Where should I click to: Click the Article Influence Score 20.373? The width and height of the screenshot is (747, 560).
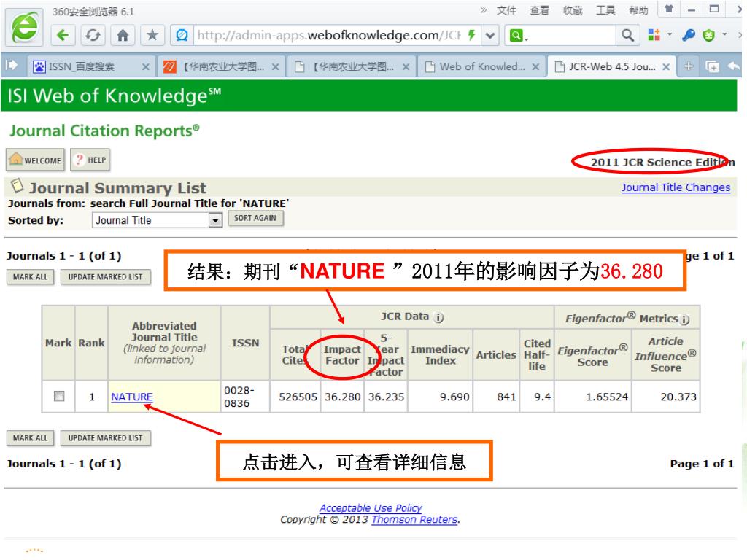click(678, 397)
